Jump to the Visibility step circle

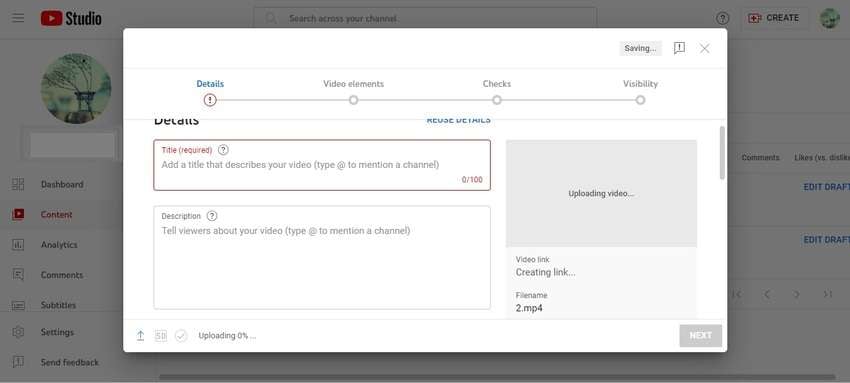[640, 100]
